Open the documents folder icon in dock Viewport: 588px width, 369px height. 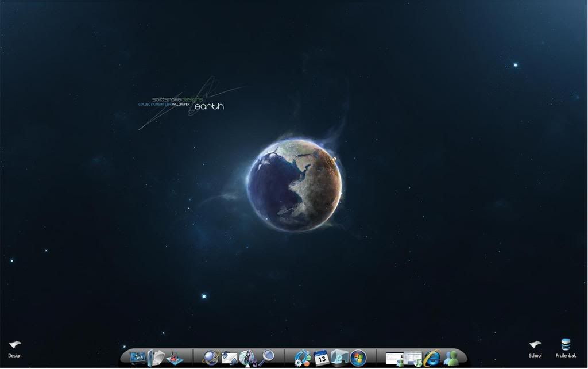156,358
